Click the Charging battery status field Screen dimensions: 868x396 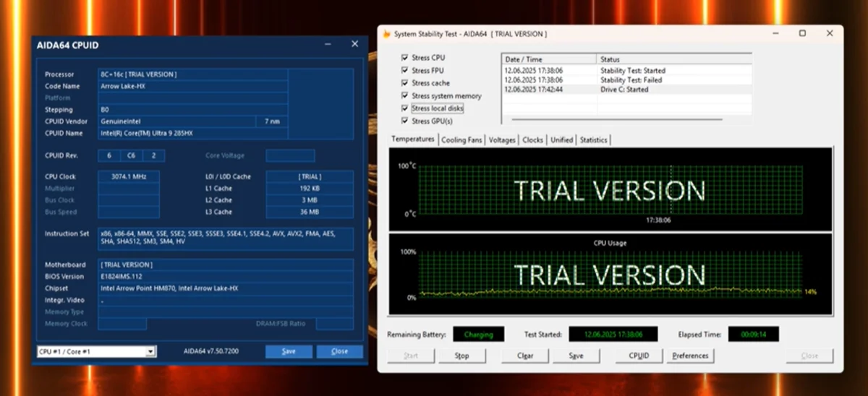point(479,335)
